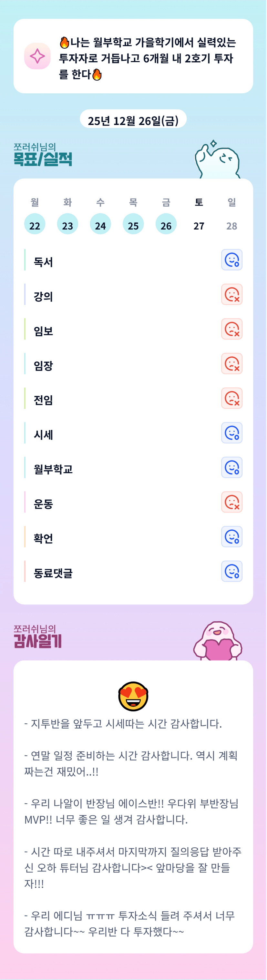The width and height of the screenshot is (267, 980).
Task: Toggle the 독서 smiley status icon
Action: pyautogui.click(x=231, y=260)
